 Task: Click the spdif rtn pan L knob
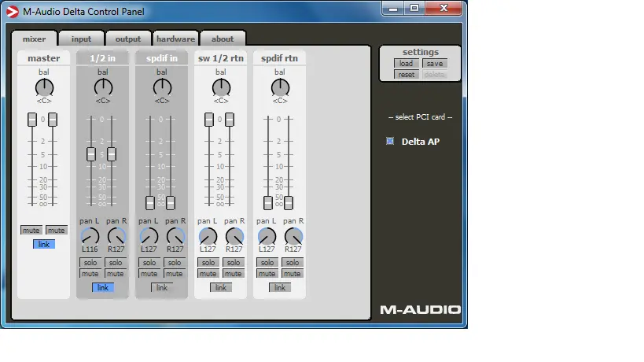click(x=267, y=237)
